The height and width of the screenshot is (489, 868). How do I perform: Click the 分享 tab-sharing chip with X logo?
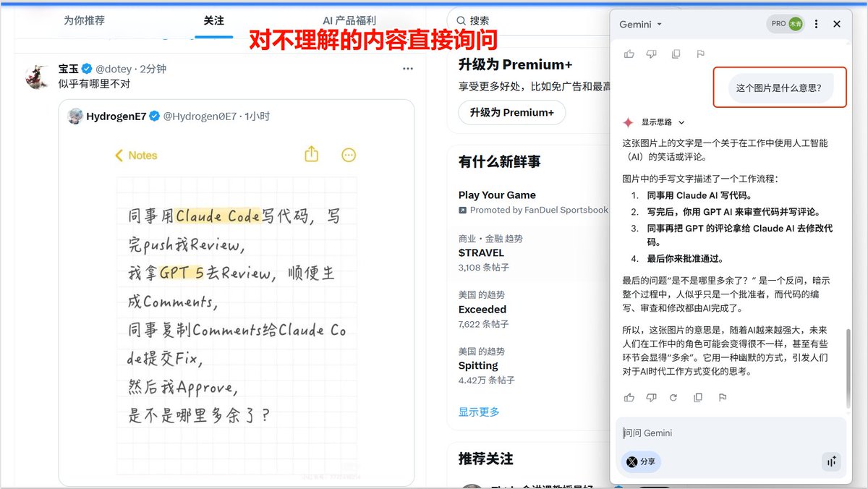641,462
